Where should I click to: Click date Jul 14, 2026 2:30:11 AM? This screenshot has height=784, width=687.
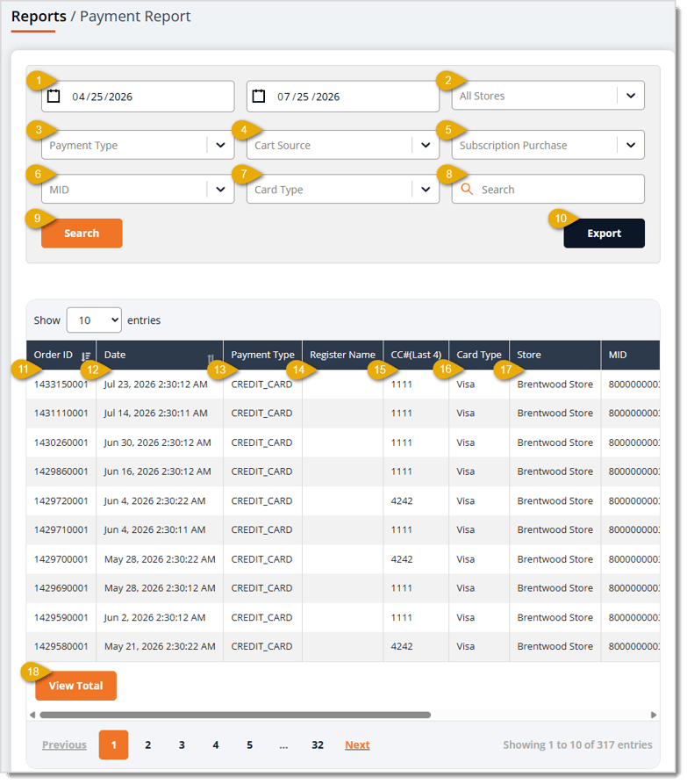156,413
